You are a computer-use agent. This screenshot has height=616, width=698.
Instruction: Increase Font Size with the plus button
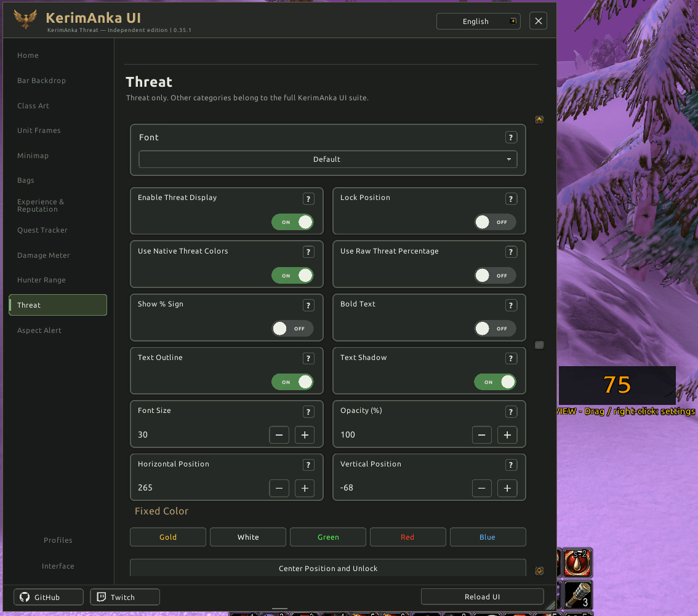[x=305, y=435]
